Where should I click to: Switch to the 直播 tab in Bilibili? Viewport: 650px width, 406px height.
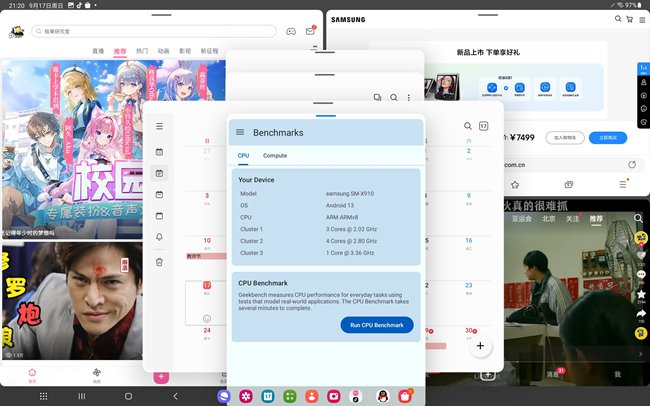coord(98,51)
